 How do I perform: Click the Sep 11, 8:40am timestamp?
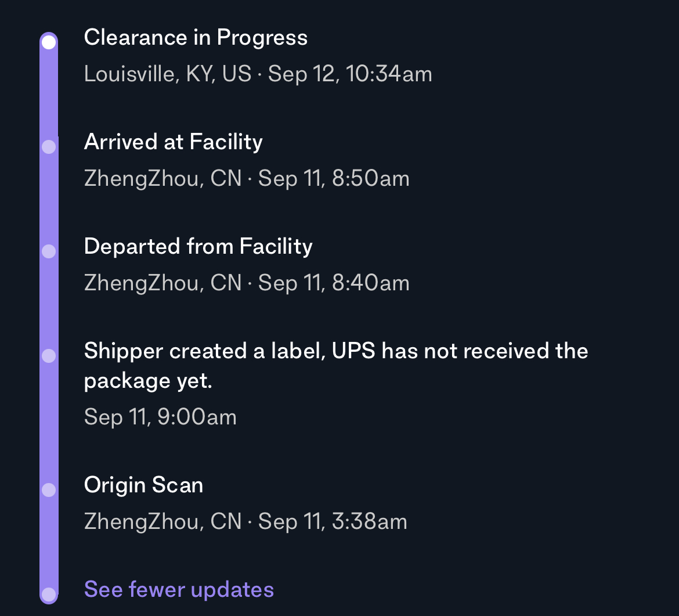[x=334, y=283]
